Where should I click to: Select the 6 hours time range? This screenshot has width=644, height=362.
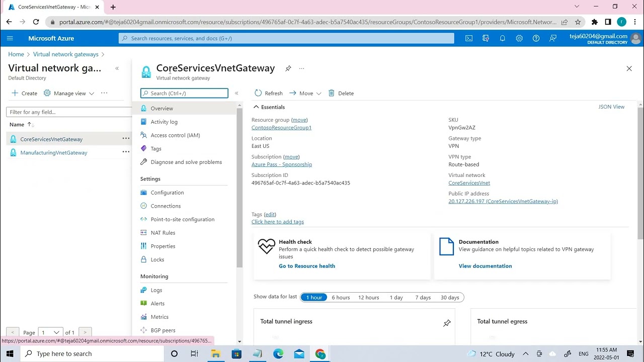(x=341, y=297)
